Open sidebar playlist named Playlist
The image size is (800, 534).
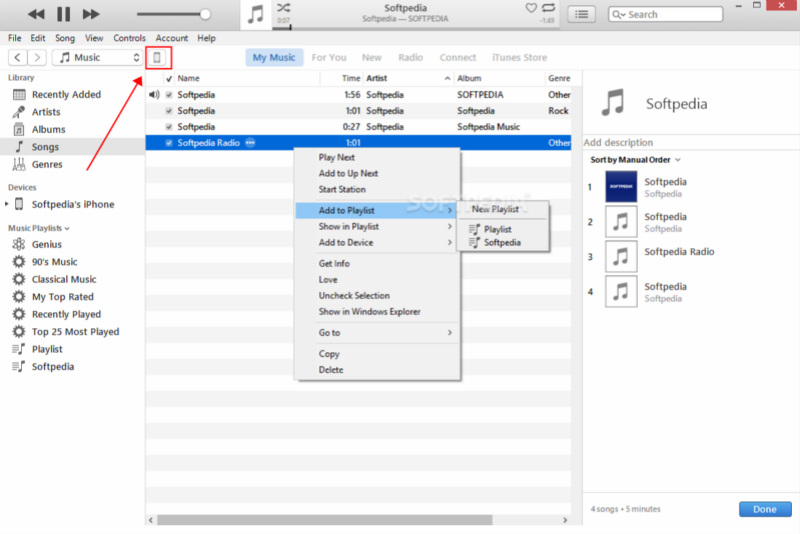coord(47,349)
